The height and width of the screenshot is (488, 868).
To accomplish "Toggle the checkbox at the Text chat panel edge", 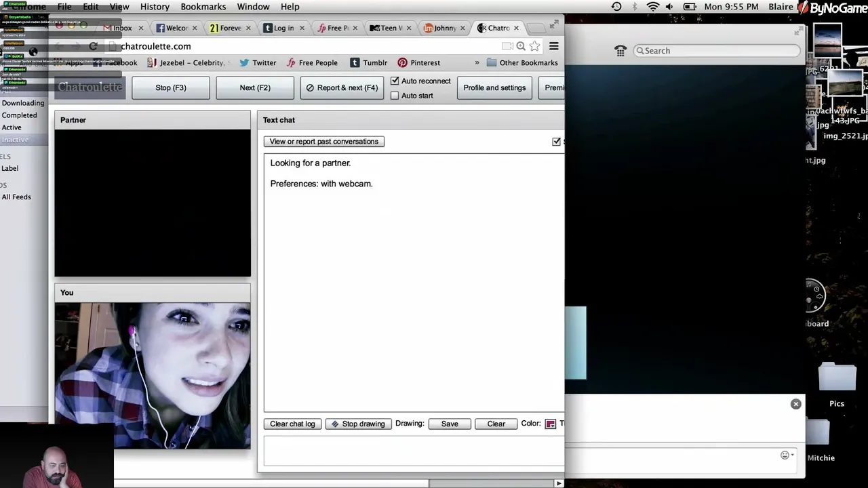I will tap(557, 142).
